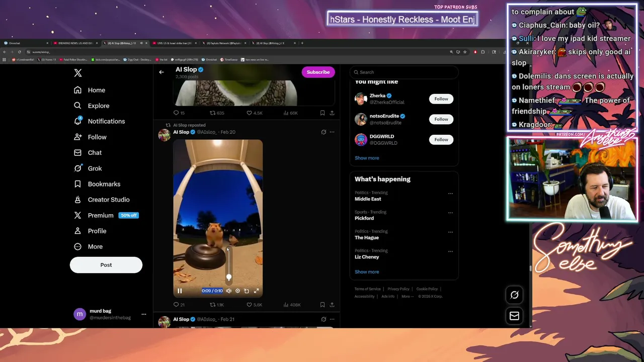
Task: Open Notifications from the sidebar
Action: [x=100, y=121]
